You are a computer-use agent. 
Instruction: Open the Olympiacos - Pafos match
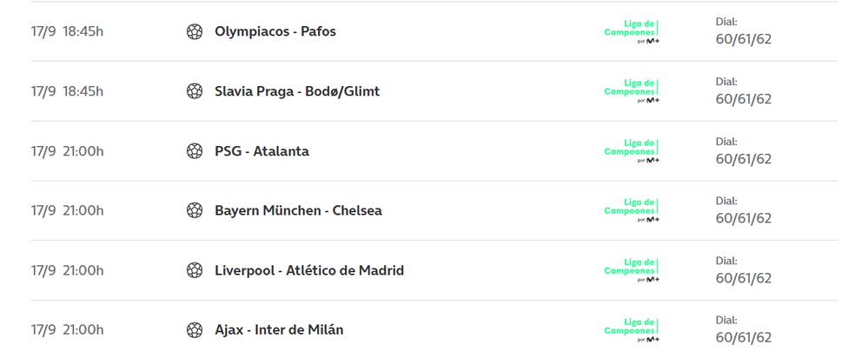coord(275,31)
